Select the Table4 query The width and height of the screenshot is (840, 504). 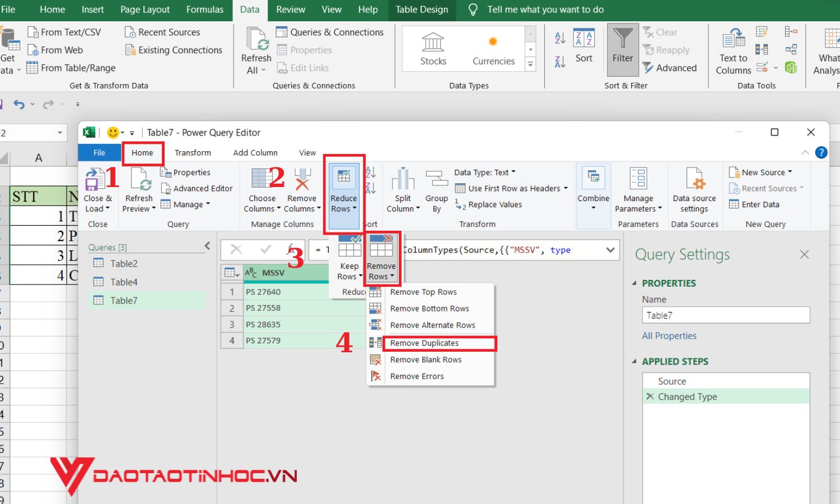124,282
